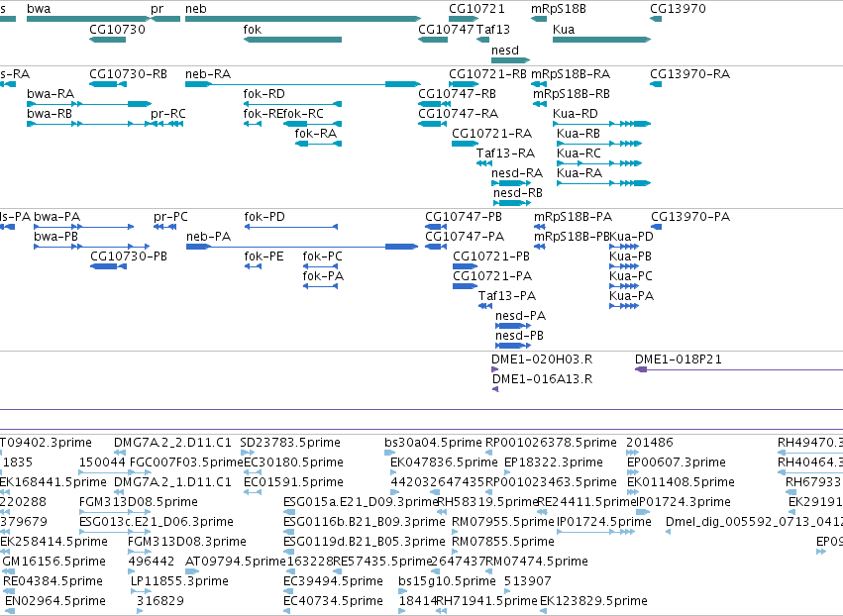Select the 'CG10747-RA' transcript label
843x616 pixels.
coord(458,114)
